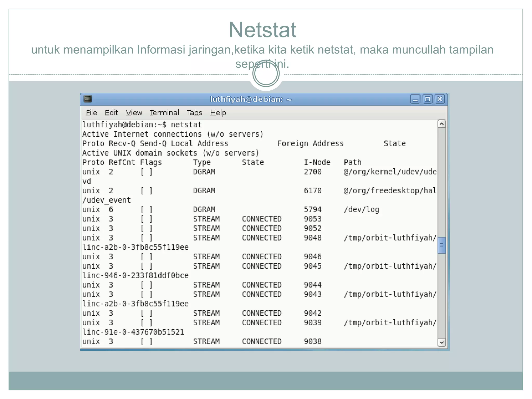Click the 'Flags' column header
This screenshot has height=399, width=532.
coord(151,162)
